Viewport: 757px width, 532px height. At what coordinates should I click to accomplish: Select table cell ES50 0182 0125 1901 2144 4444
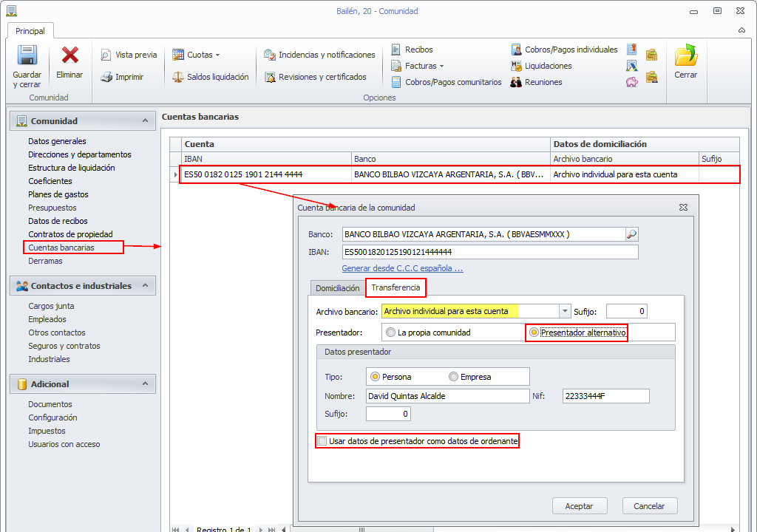point(266,174)
